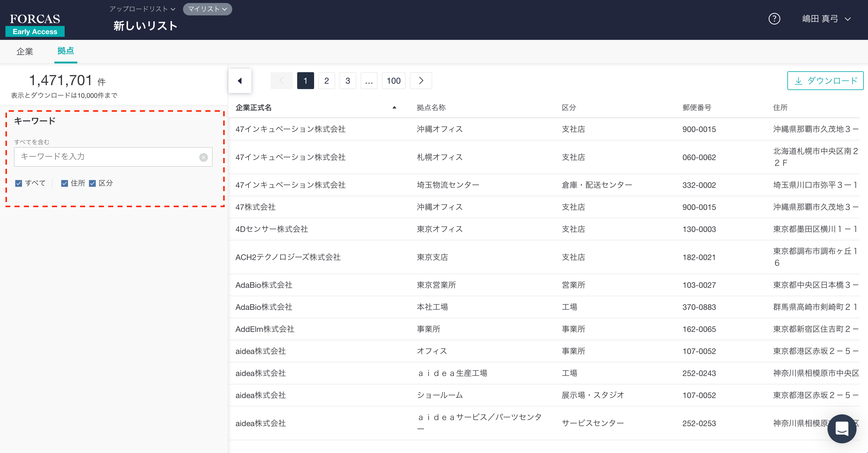The width and height of the screenshot is (868, 453).
Task: Switch to the 企業 tab
Action: pos(24,52)
